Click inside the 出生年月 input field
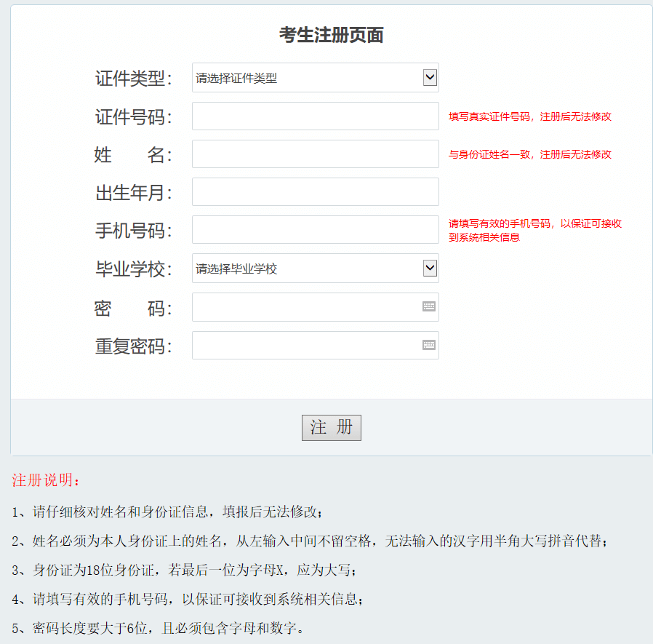Screen dimensions: 653x644 (313, 191)
